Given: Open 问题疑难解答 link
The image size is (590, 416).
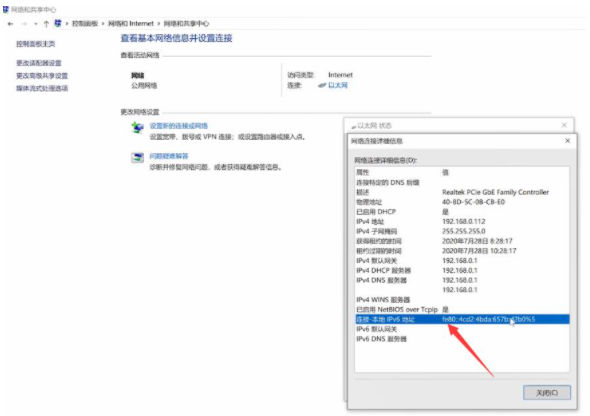Looking at the screenshot, I should pos(169,156).
